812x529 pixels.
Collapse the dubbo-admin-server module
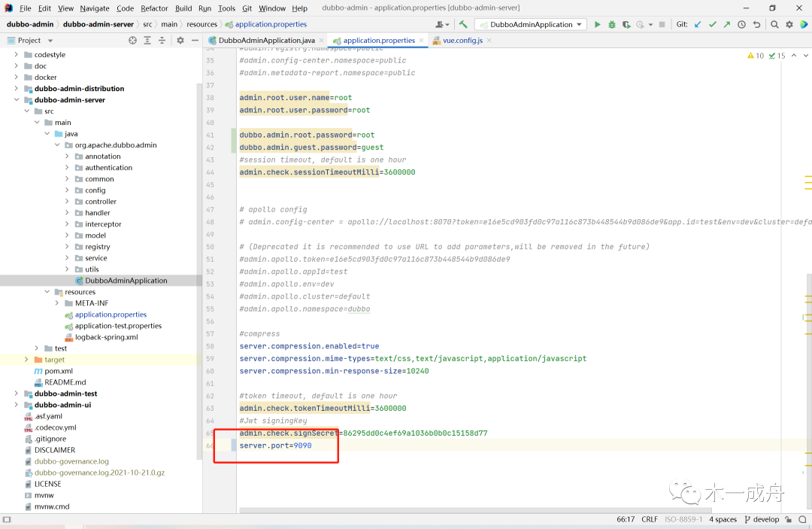[17, 99]
